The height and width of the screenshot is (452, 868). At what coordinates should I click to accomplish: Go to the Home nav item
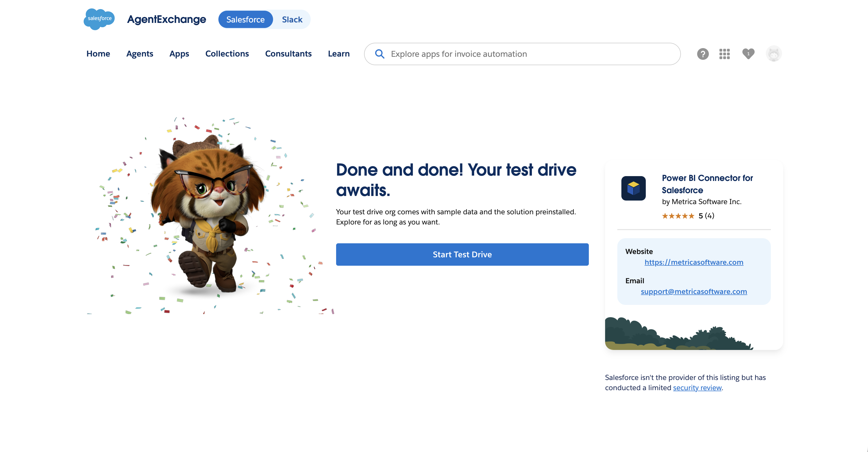(98, 54)
